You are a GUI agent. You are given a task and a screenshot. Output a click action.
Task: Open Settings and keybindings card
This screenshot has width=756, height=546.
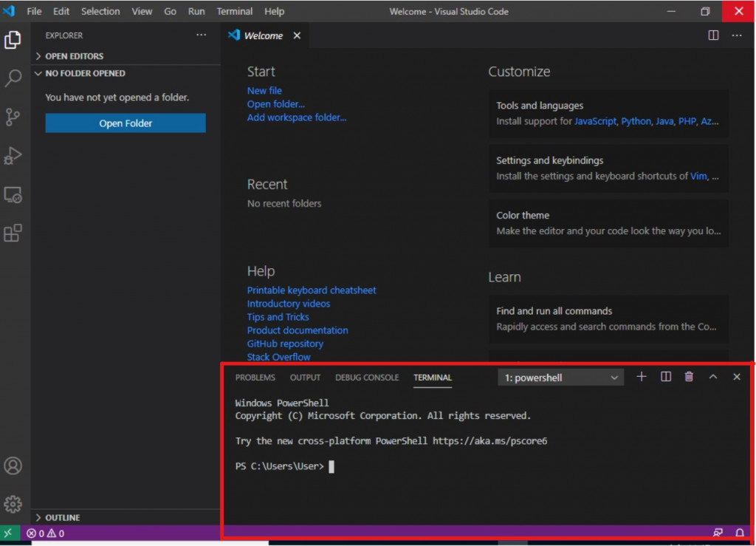(x=608, y=168)
